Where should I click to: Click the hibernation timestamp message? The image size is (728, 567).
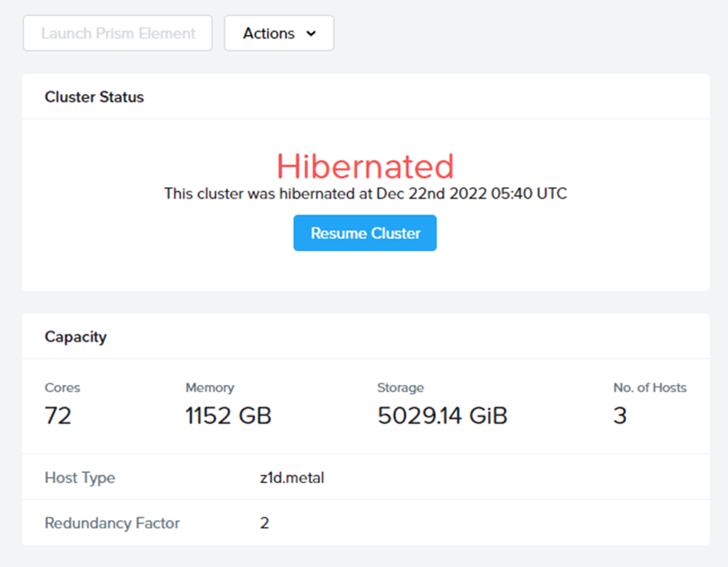pyautogui.click(x=365, y=194)
